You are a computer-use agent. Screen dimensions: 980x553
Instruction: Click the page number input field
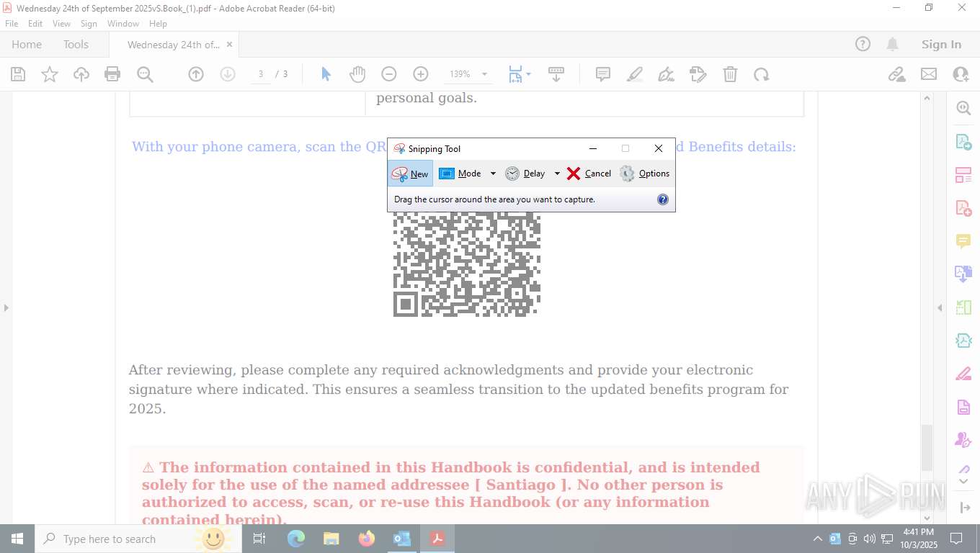tap(260, 74)
